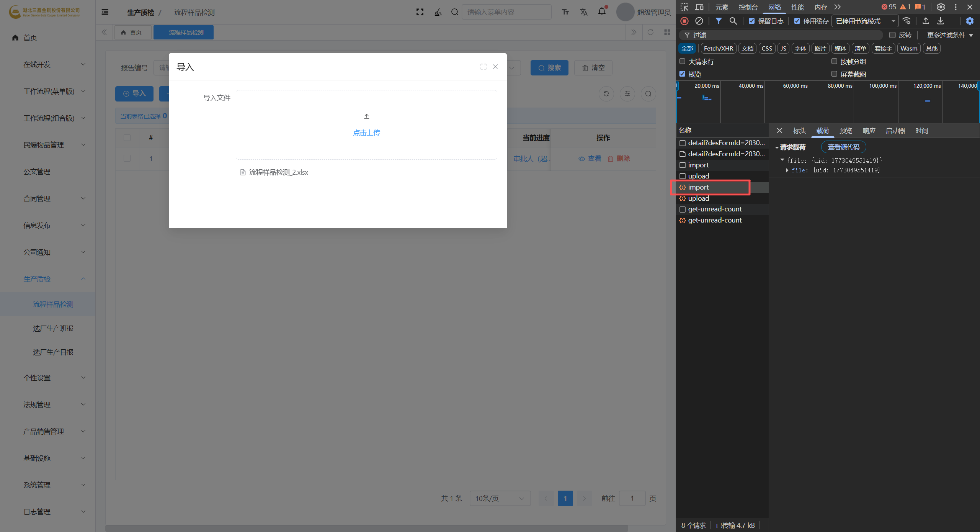
Task: Click the stop recording network log icon
Action: point(684,21)
